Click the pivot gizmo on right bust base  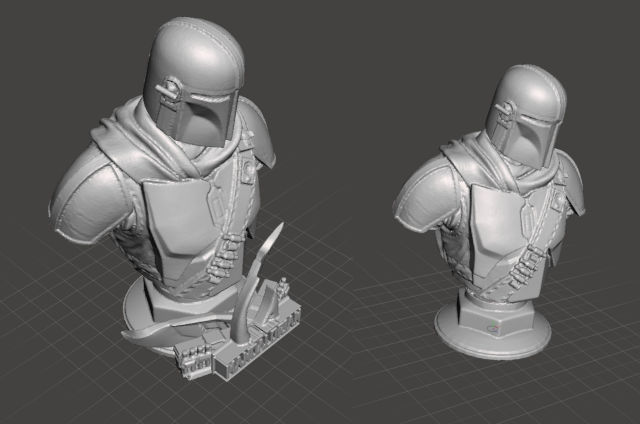(494, 326)
